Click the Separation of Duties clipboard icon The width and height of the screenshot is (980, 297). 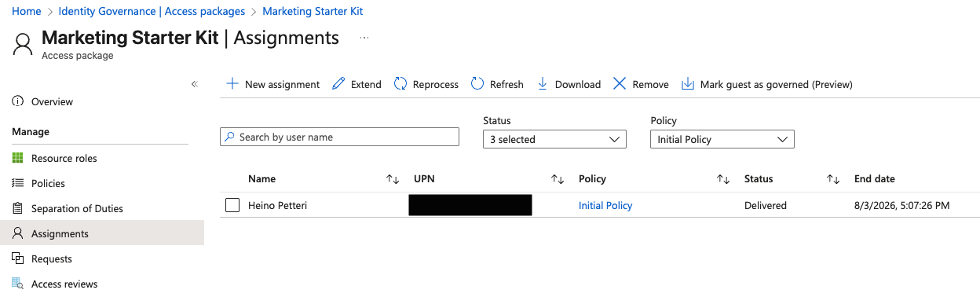[18, 208]
